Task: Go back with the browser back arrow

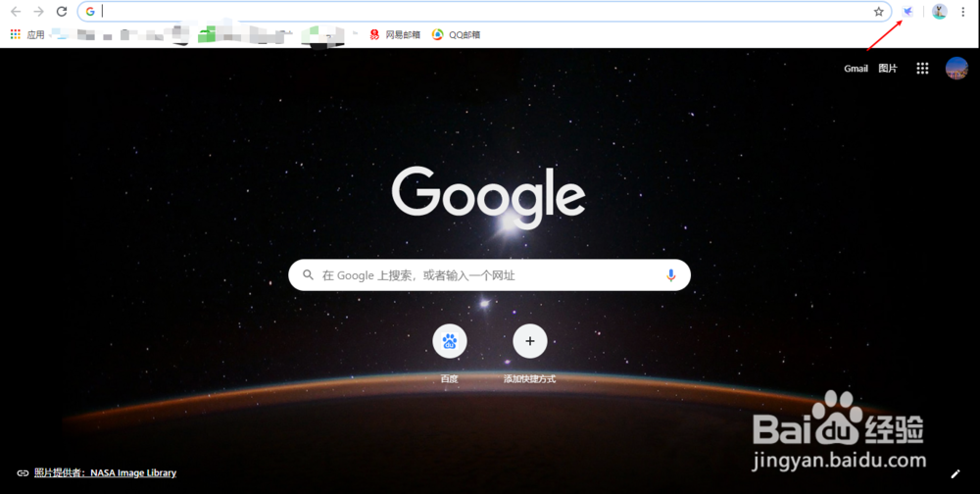Action: pyautogui.click(x=16, y=11)
